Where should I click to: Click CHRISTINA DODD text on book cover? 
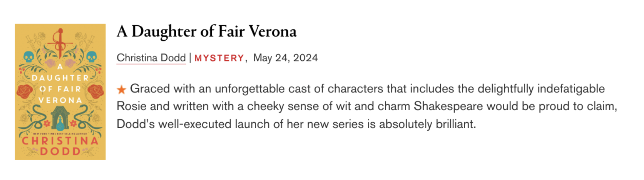coord(60,146)
